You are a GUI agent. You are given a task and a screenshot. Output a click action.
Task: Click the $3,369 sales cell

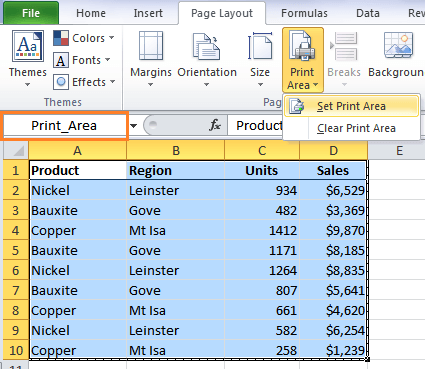[333, 210]
